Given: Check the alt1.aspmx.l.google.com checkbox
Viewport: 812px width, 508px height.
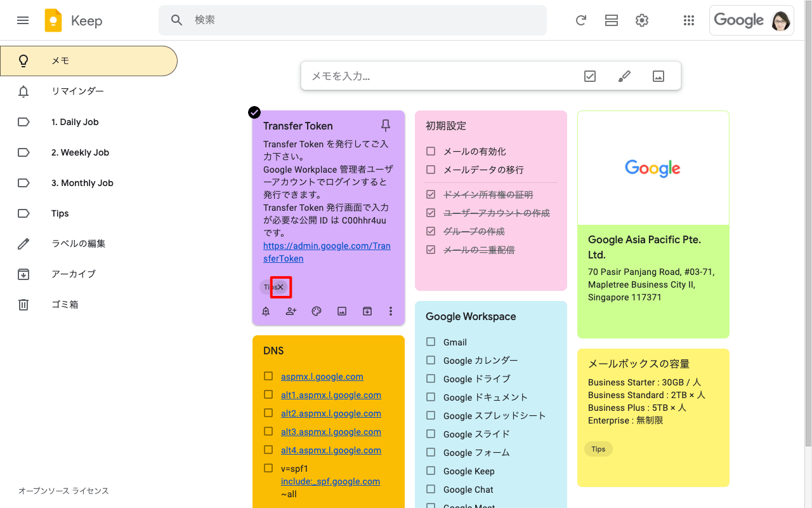Looking at the screenshot, I should (268, 394).
